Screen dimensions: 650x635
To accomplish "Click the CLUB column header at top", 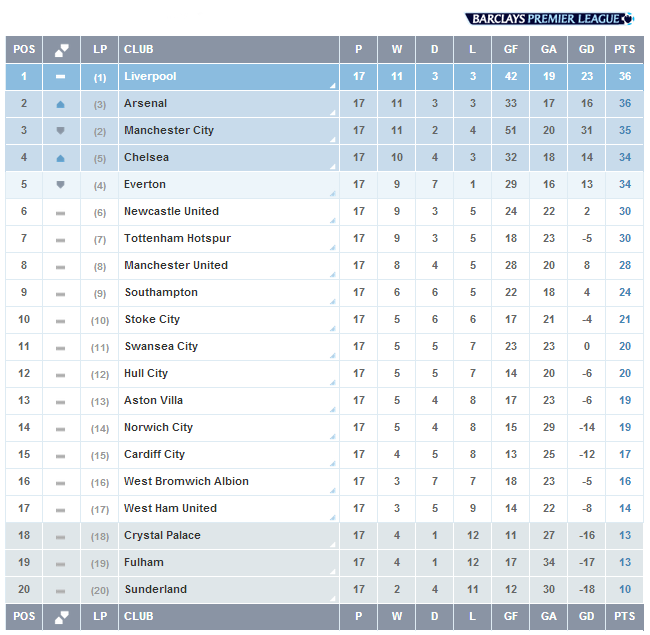I will (x=139, y=49).
